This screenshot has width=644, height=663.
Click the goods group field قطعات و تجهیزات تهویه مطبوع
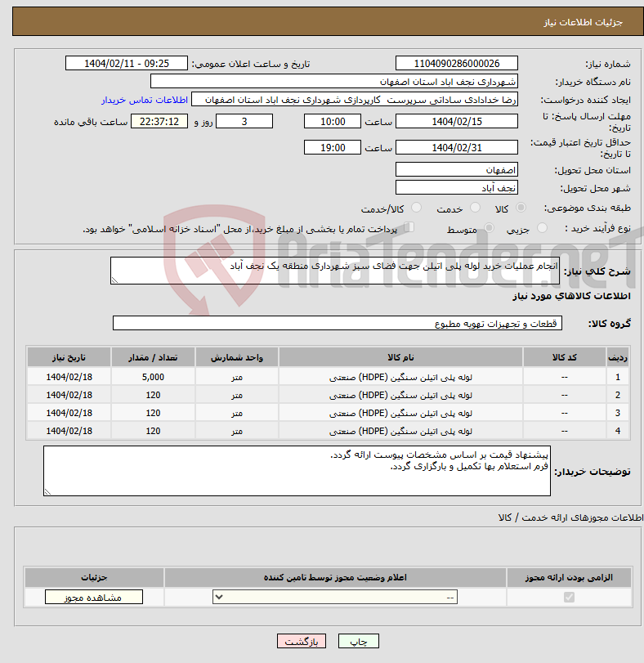338,324
